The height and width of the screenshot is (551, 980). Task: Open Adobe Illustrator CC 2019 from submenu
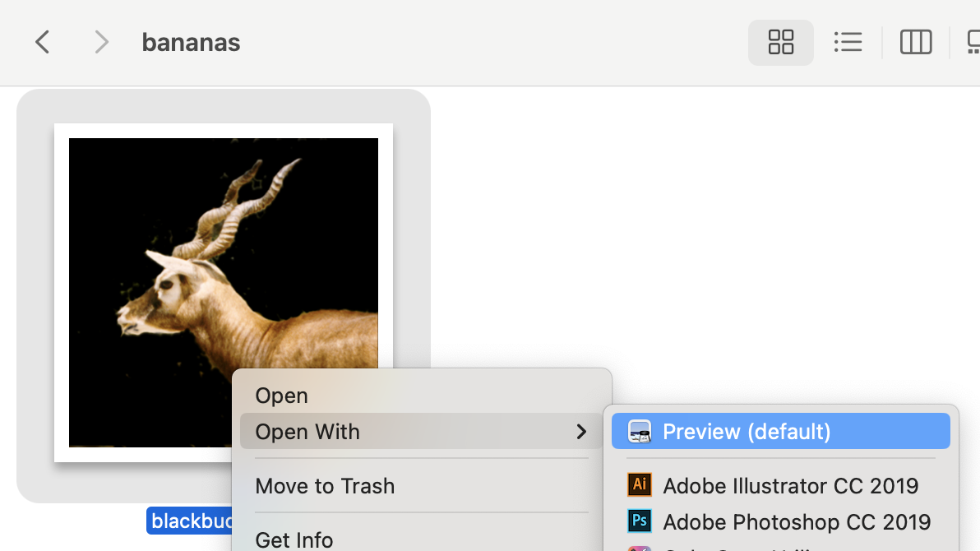791,485
